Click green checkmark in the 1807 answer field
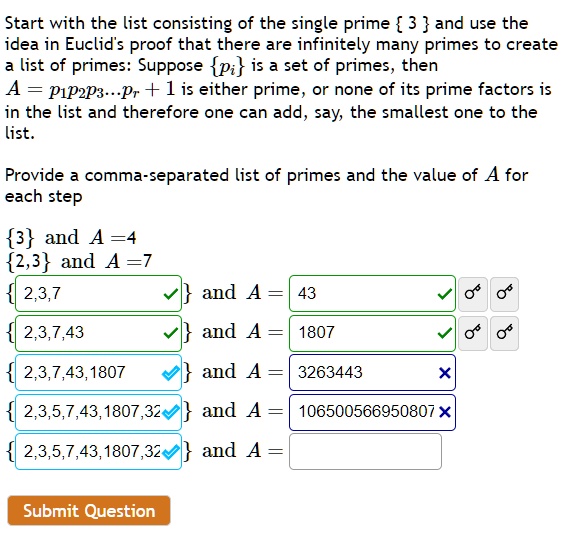Viewport: 586px width, 537px height. tap(445, 334)
